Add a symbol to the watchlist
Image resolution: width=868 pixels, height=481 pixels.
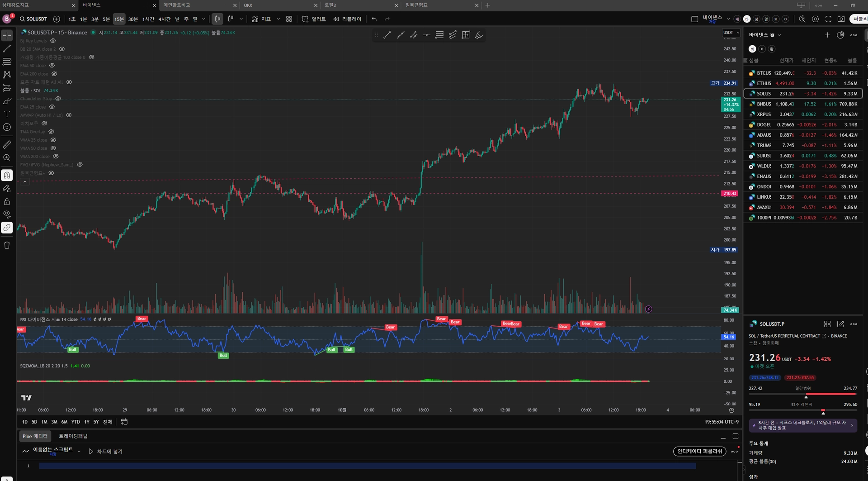coord(827,35)
